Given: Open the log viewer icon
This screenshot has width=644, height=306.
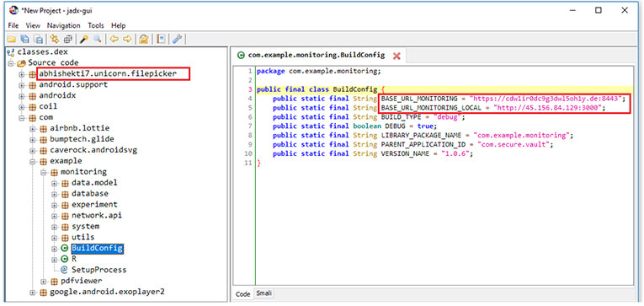Looking at the screenshot, I should 162,39.
